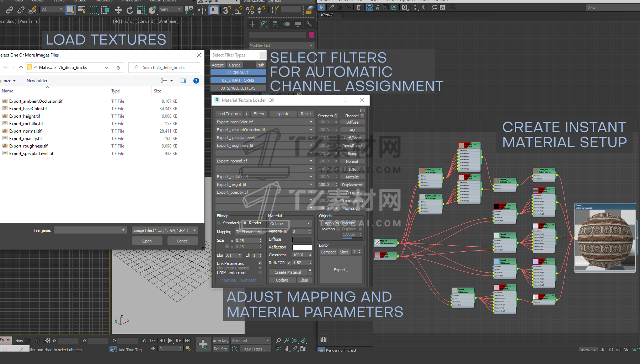Click the Filters button in Texture Loader
The image size is (640, 364).
[x=258, y=114]
